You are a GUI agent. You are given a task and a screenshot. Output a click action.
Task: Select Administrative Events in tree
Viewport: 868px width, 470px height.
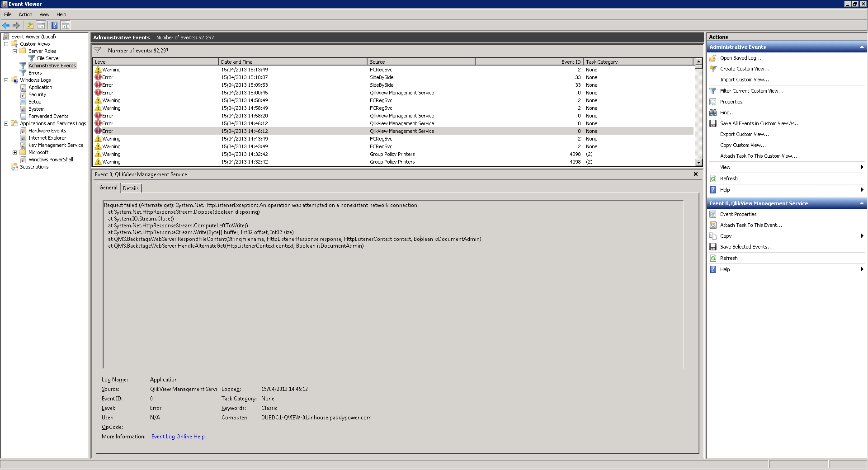pos(52,66)
